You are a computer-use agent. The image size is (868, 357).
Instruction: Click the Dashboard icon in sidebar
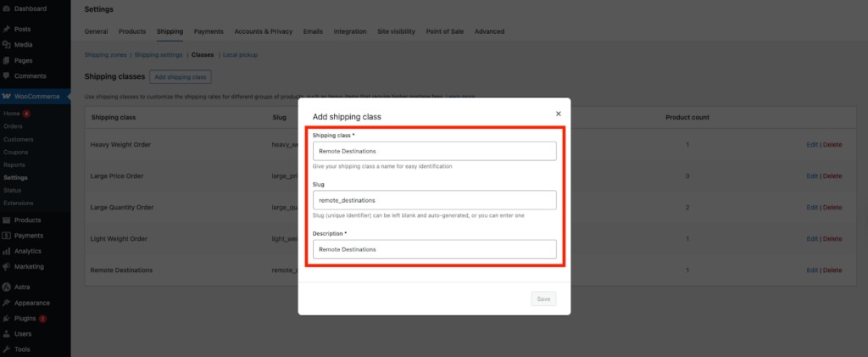coord(7,8)
